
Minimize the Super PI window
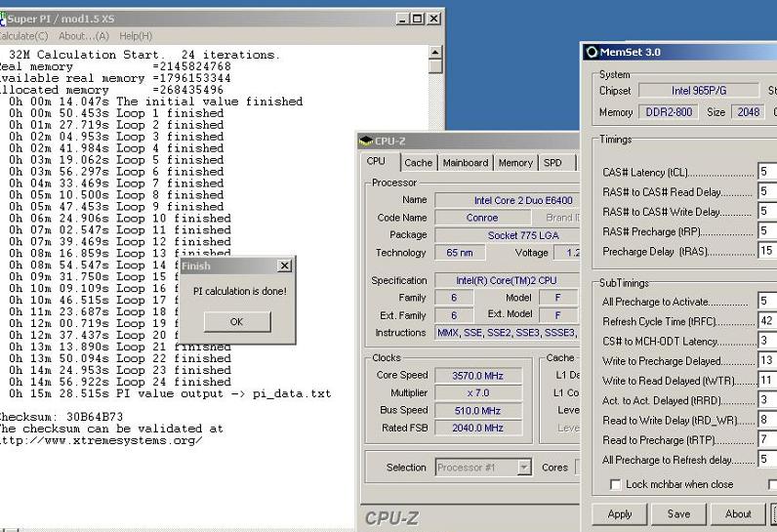click(x=402, y=19)
